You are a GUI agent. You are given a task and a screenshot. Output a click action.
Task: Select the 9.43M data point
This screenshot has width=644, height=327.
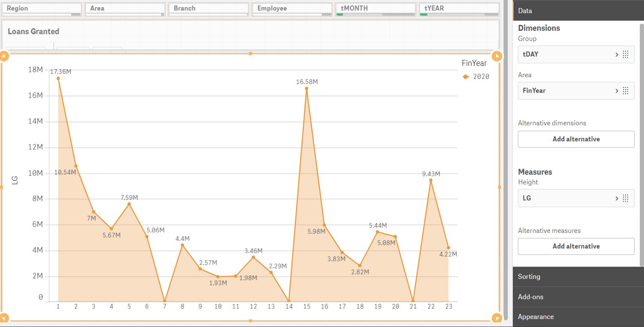click(x=431, y=180)
